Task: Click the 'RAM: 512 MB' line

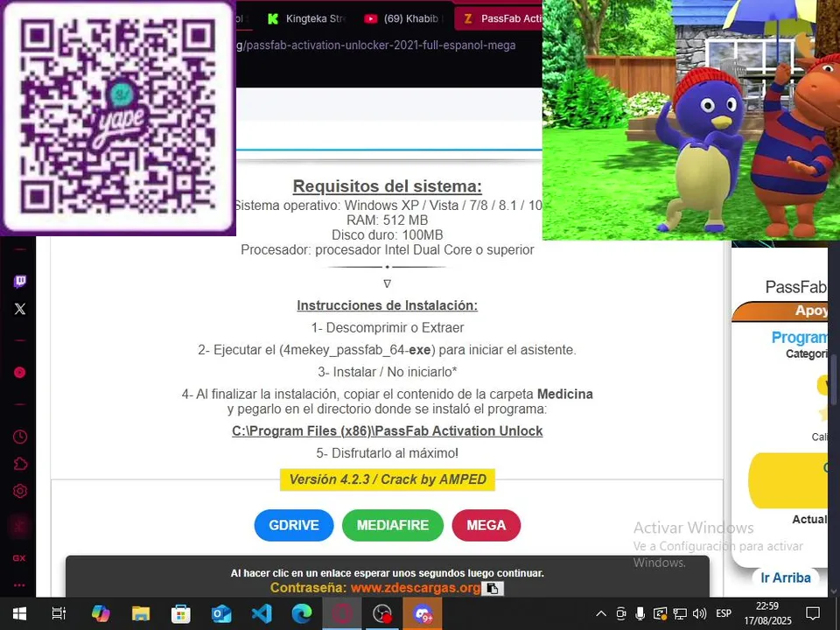Action: (x=387, y=220)
